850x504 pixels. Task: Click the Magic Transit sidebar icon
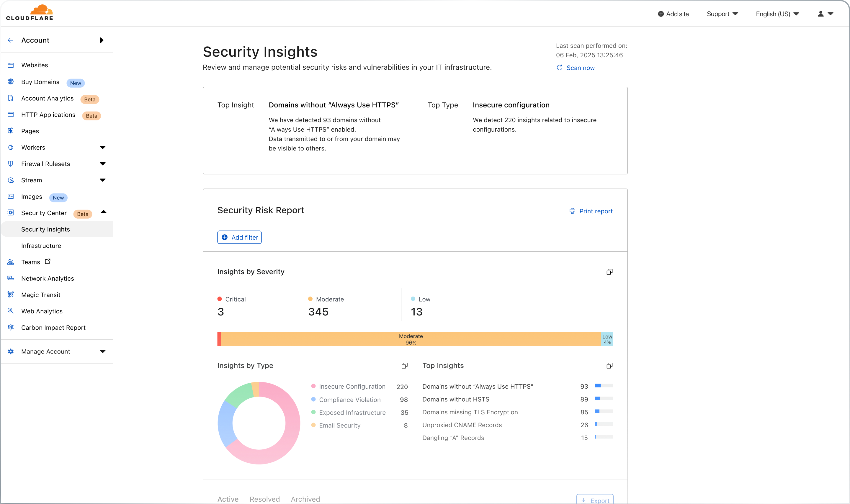point(11,294)
